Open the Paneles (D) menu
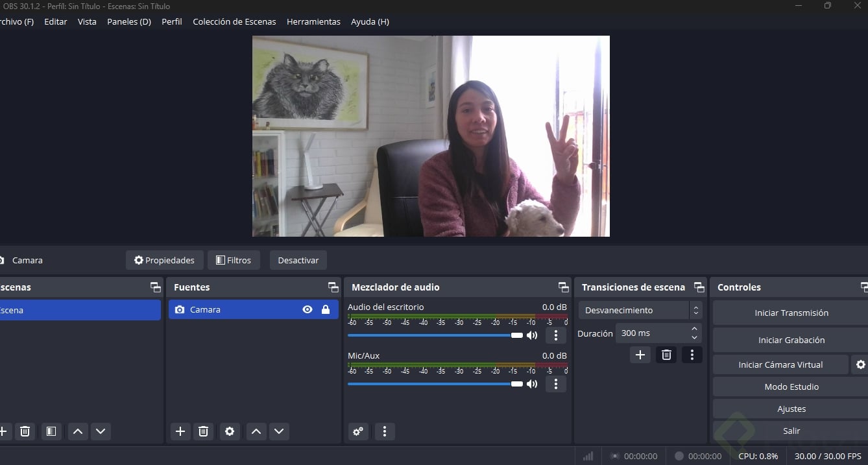This screenshot has height=465, width=868. coord(129,21)
